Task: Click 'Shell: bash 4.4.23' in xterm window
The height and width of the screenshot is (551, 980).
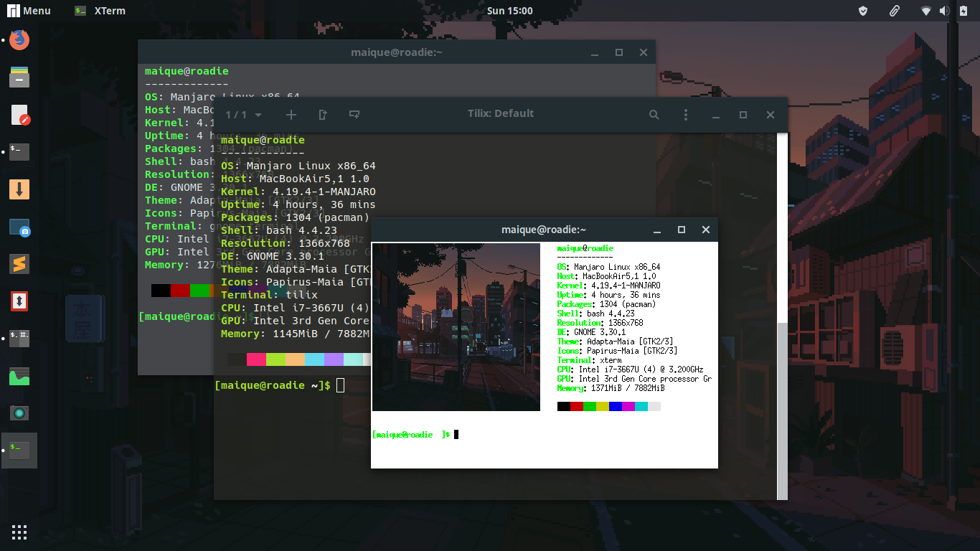Action: (596, 314)
